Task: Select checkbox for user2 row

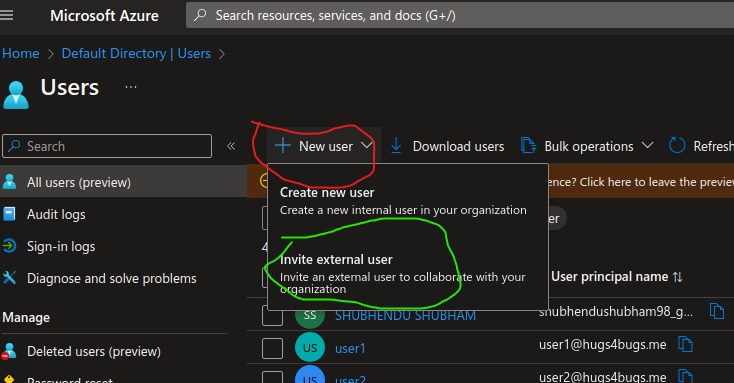Action: pyautogui.click(x=272, y=377)
